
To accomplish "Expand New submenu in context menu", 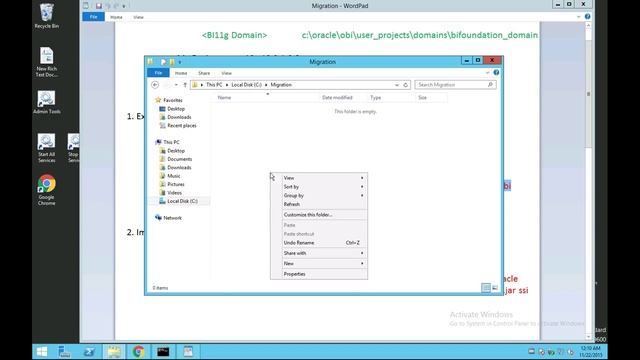I will (319, 264).
